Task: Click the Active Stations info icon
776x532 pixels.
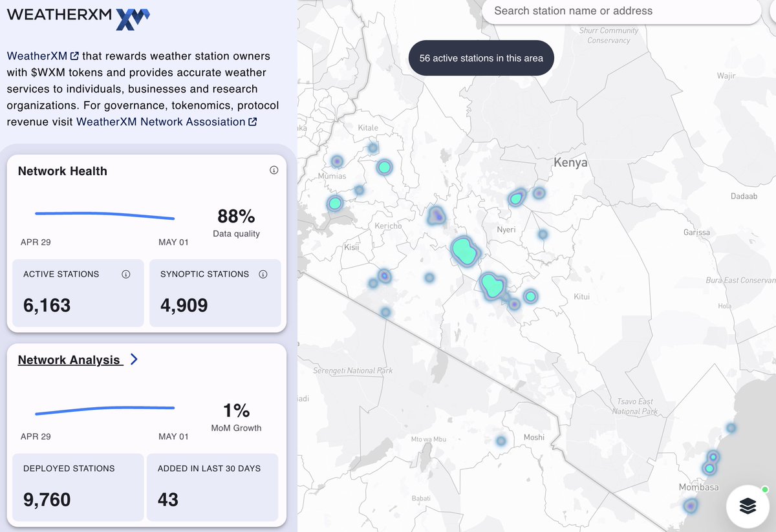Action: point(126,274)
